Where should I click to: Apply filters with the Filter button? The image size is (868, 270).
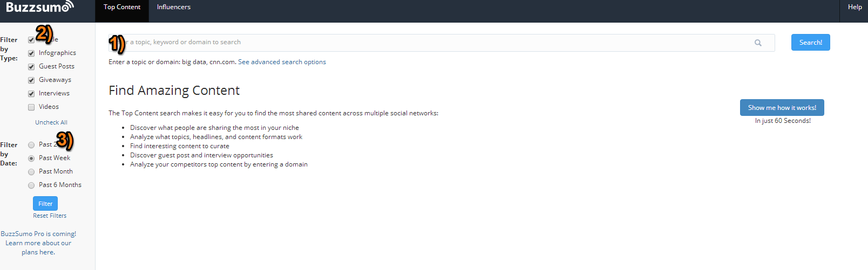(45, 204)
